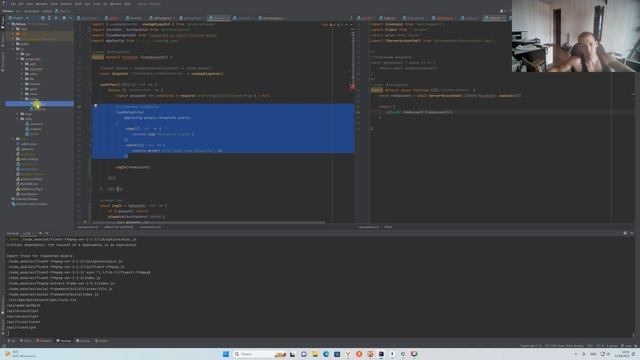This screenshot has height=360, width=640.
Task: Open Microsoft Edge from the taskbar
Action: 326,354
